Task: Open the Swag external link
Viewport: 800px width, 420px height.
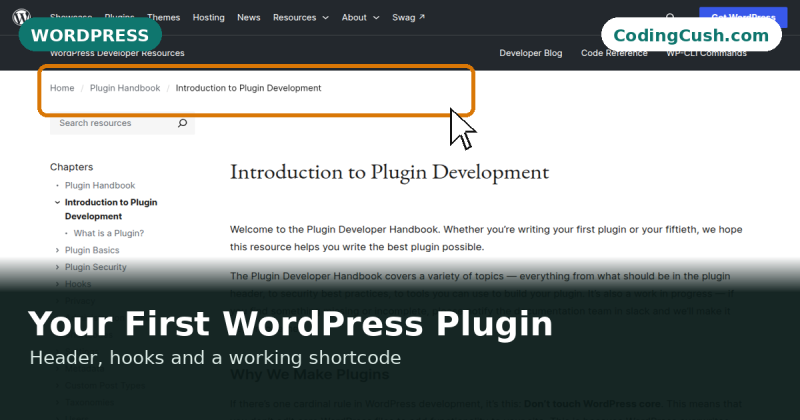Action: pyautogui.click(x=408, y=17)
